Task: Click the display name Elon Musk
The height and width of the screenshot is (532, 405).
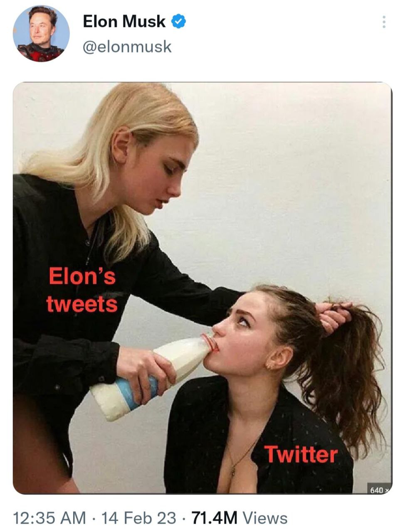Action: (x=124, y=21)
